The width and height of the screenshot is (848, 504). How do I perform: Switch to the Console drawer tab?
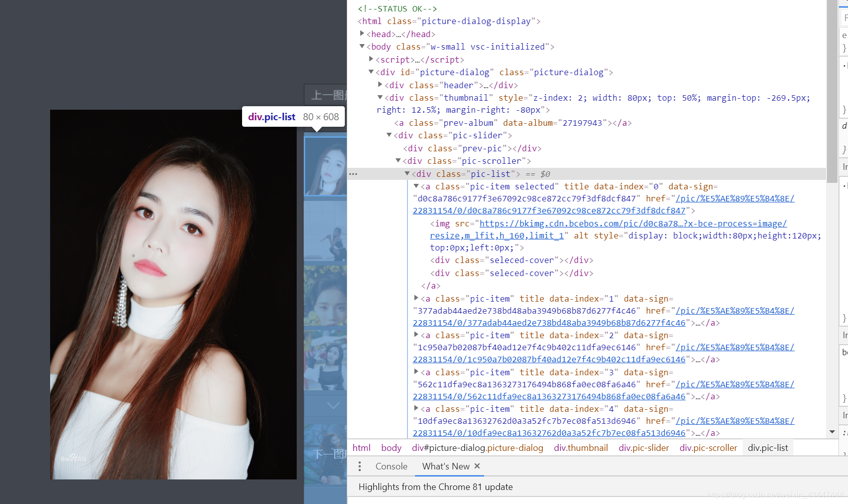(391, 466)
